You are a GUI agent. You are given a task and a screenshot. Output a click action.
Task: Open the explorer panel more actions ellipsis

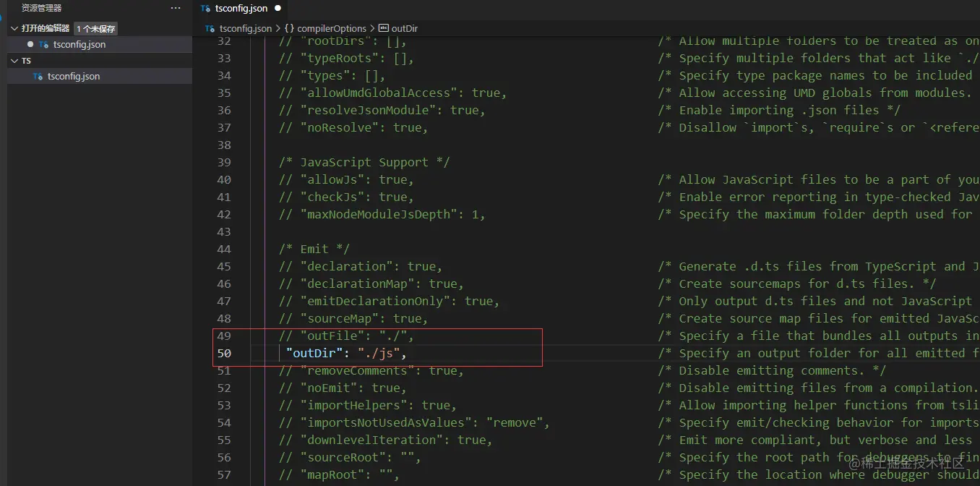176,8
